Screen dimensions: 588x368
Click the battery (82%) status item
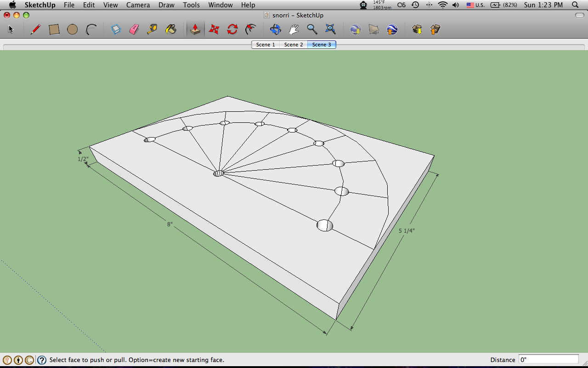(504, 5)
